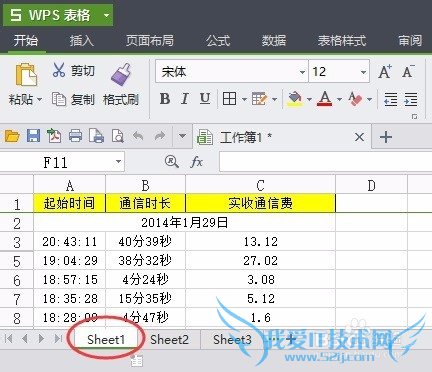Image resolution: width=432 pixels, height=372 pixels.
Task: Apply the red font color A
Action: 325,99
